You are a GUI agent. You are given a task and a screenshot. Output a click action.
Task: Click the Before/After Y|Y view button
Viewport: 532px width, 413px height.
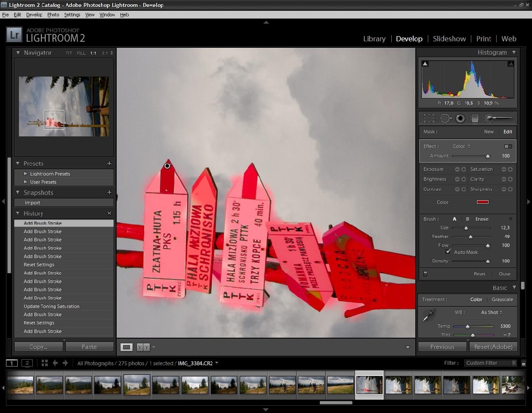(143, 347)
